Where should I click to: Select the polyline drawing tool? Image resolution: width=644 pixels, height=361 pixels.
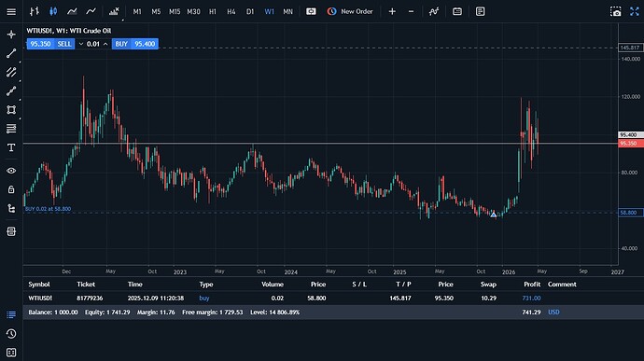pos(11,90)
